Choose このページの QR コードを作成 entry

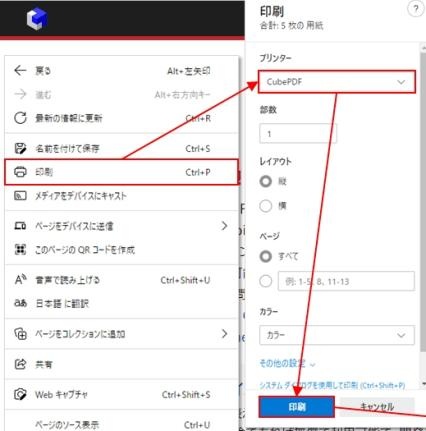click(122, 249)
